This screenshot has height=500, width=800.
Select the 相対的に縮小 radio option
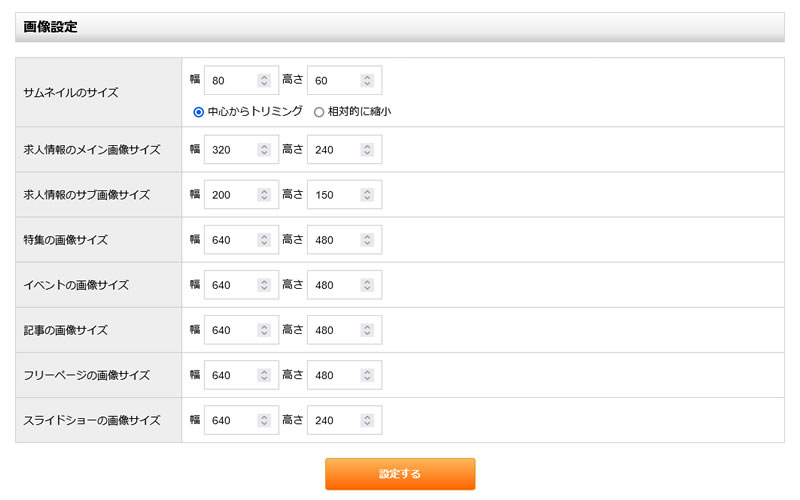coord(319,112)
